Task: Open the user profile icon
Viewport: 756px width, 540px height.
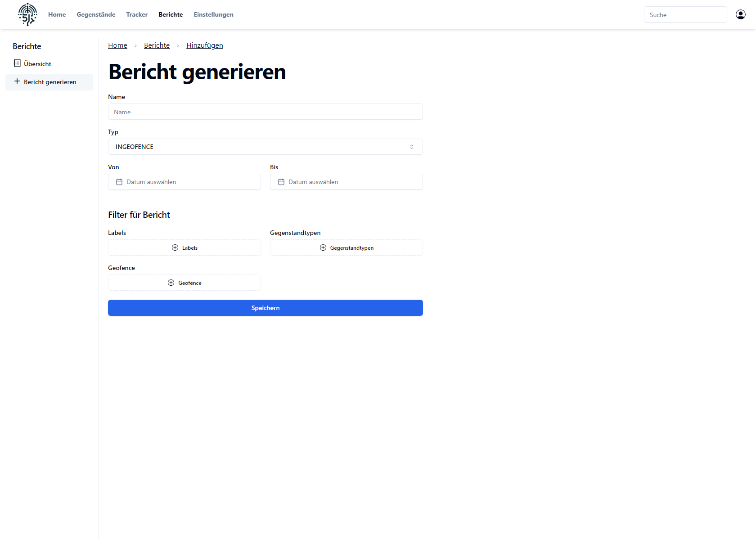Action: pos(740,14)
